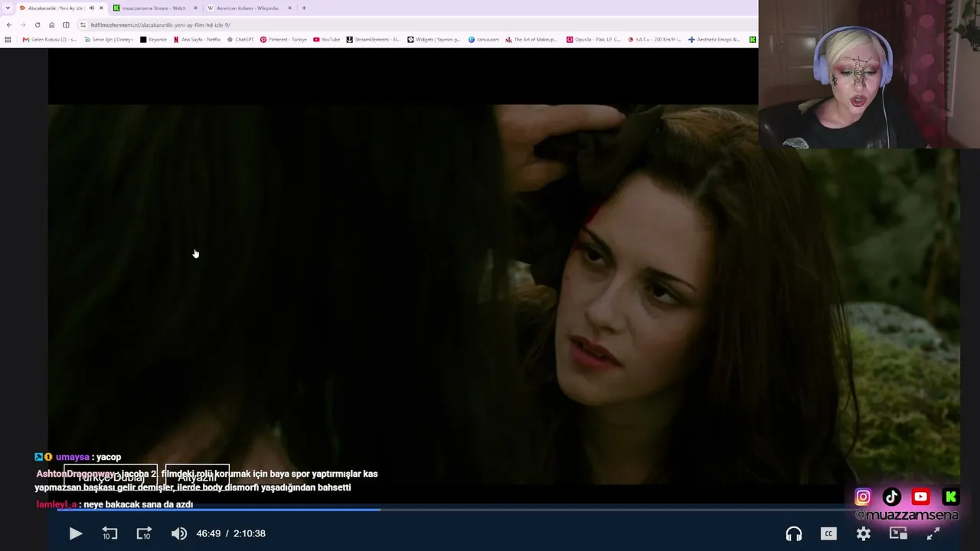Image resolution: width=980 pixels, height=551 pixels.
Task: Mute the video player volume
Action: (178, 533)
